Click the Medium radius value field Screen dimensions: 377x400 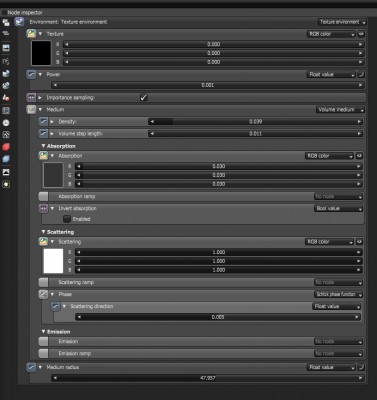point(208,378)
